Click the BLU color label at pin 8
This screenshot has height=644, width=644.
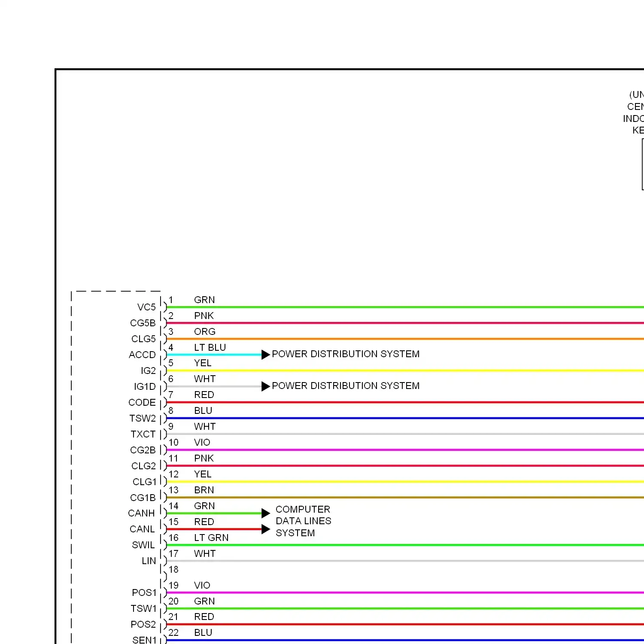point(203,411)
